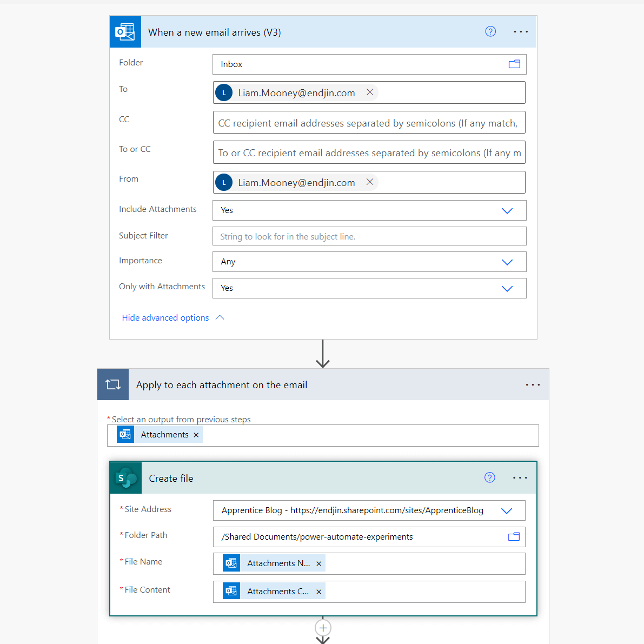Screen dimensions: 644x644
Task: Collapse advanced options via Hide advanced options
Action: click(165, 317)
